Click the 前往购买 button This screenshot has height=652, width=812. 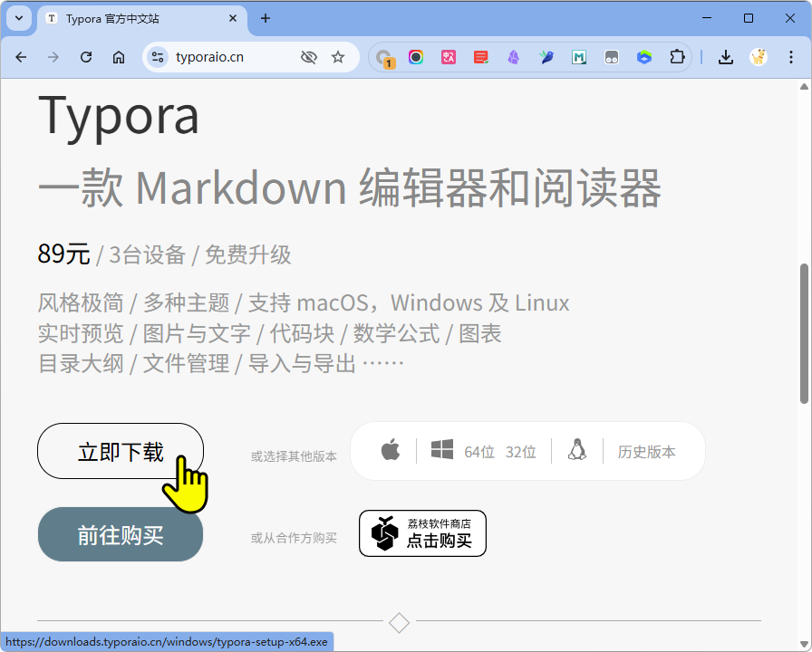pos(121,534)
